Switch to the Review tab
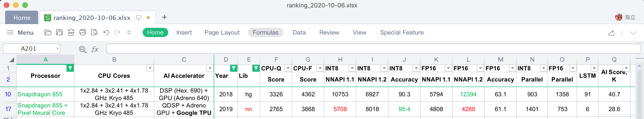This screenshot has width=644, height=119. [329, 32]
